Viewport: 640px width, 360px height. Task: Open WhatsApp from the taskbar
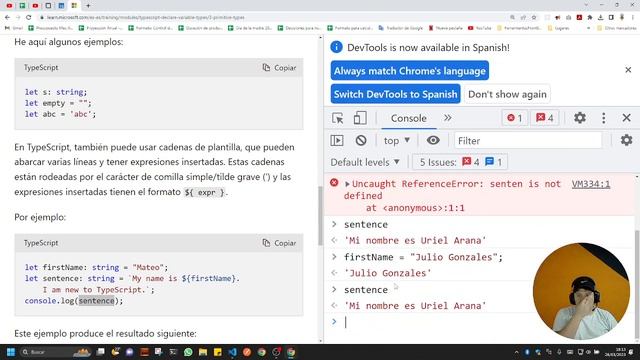coord(188,352)
